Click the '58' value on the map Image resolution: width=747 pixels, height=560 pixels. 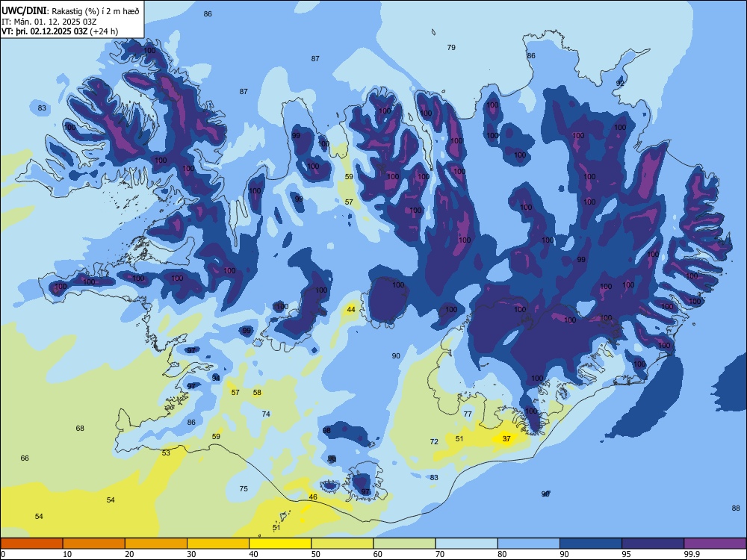257,393
